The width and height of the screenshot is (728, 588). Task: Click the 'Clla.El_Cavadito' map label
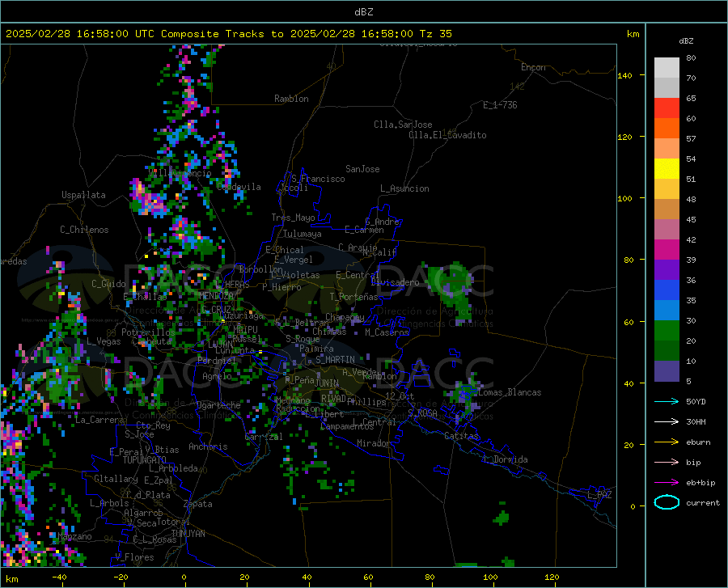[x=447, y=135]
